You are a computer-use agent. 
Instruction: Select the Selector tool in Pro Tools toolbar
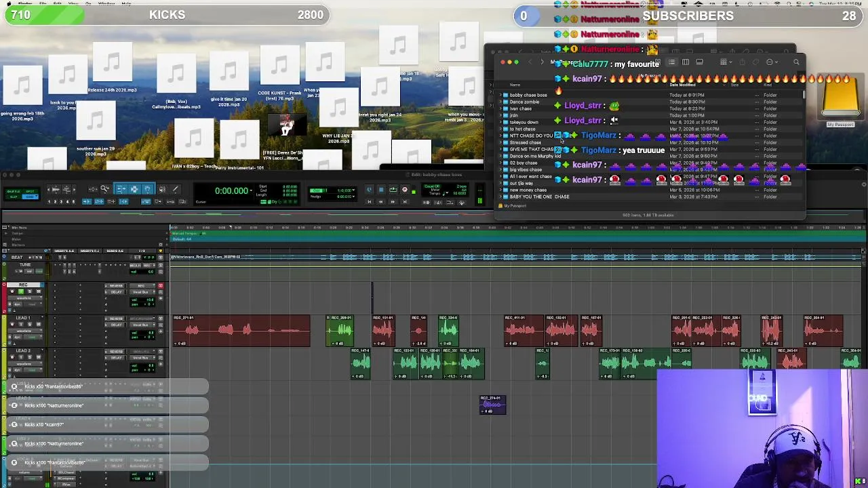[134, 189]
